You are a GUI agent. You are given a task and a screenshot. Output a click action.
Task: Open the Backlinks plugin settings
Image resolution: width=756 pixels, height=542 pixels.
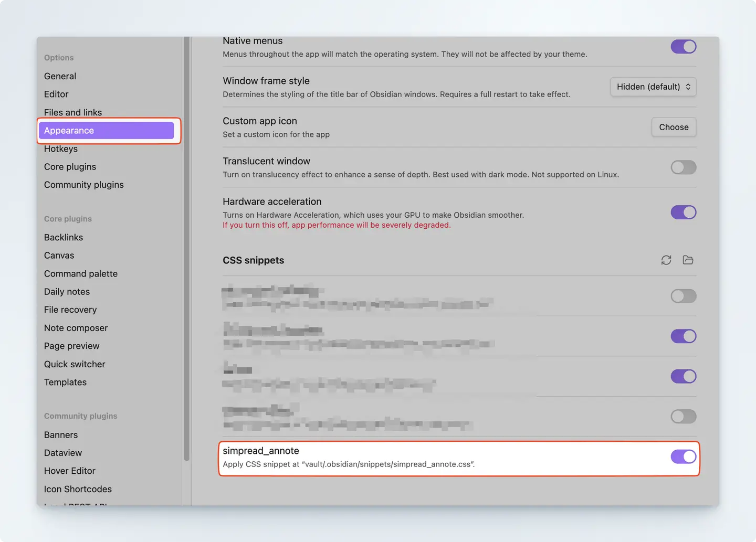pyautogui.click(x=64, y=237)
